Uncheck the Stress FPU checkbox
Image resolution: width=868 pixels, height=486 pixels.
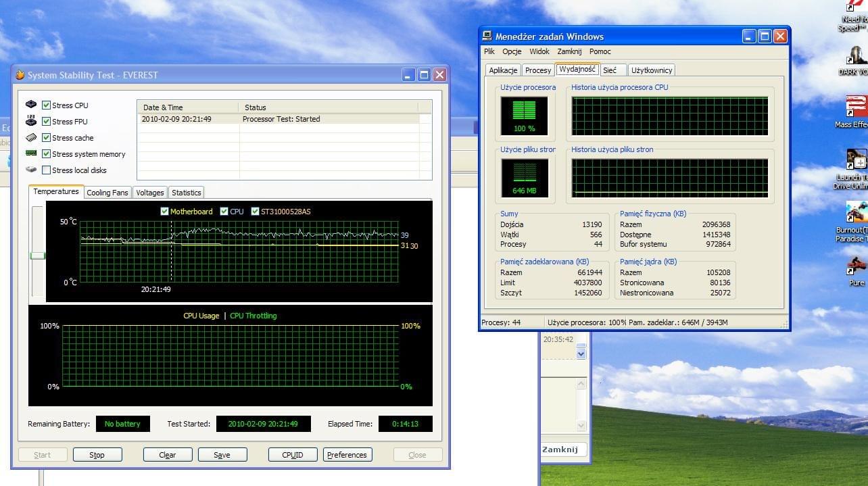point(46,122)
